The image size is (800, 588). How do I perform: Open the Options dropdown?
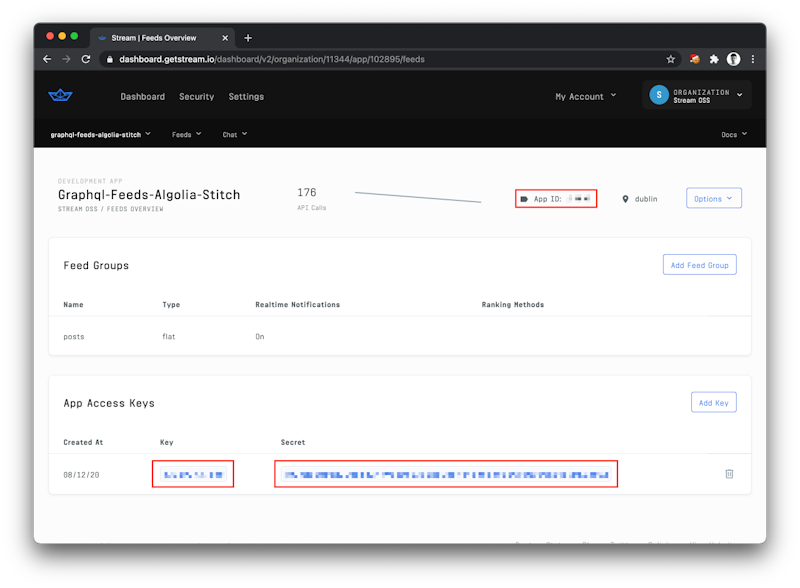712,198
